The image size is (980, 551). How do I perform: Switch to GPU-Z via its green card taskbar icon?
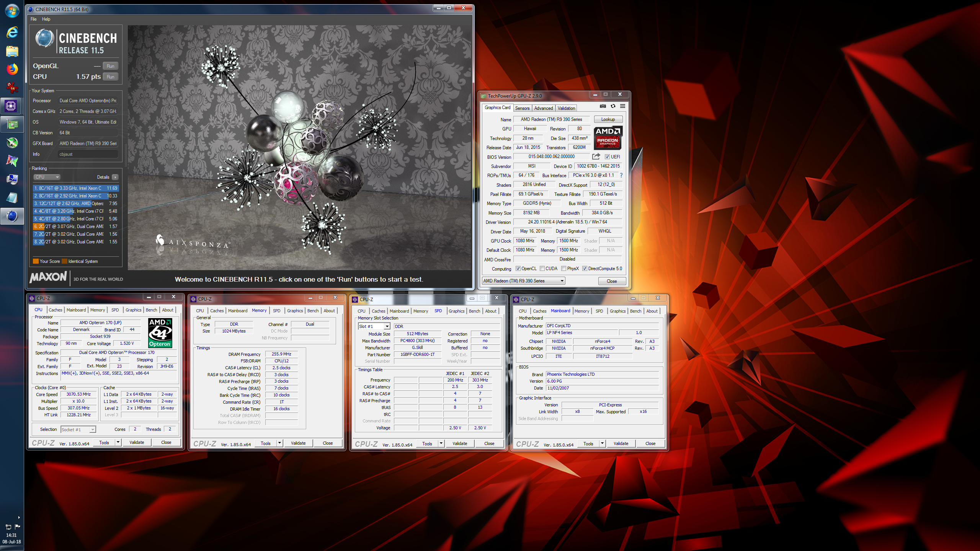(x=12, y=124)
